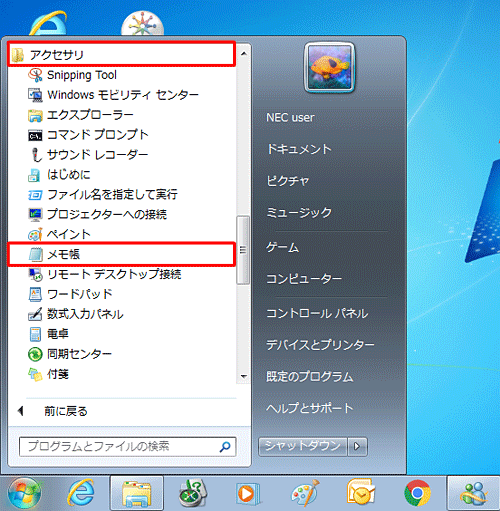Click the Internet Explorer desktop icon
Image resolution: width=500 pixels, height=511 pixels.
point(48,23)
